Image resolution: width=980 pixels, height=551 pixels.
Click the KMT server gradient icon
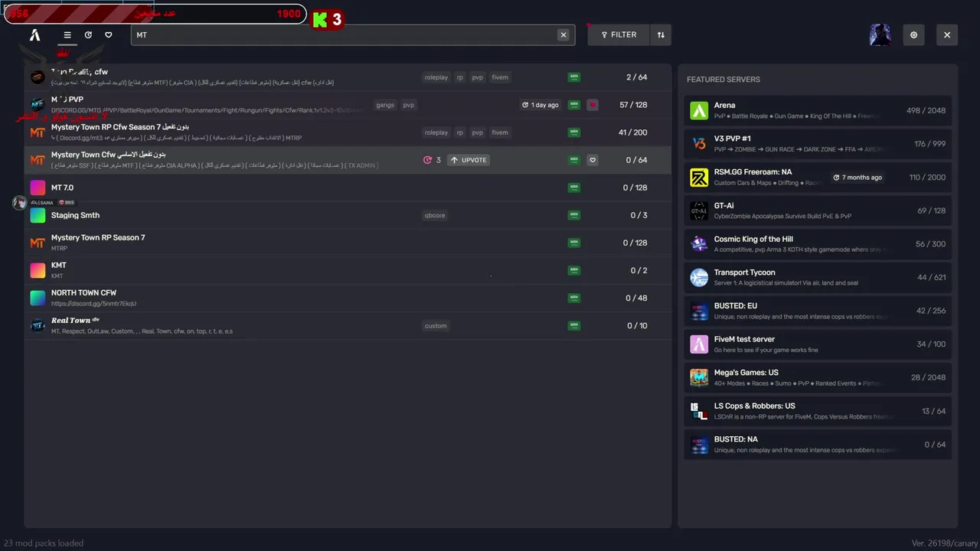(38, 270)
